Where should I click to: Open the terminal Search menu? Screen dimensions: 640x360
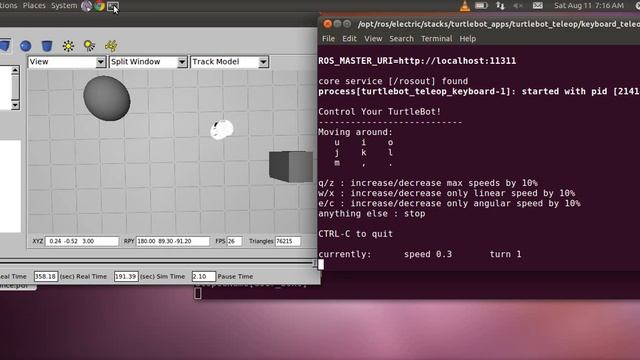[401, 39]
